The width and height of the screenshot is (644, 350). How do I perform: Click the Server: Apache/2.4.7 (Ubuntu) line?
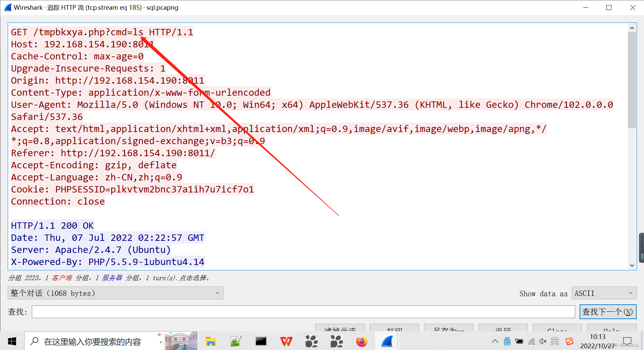pyautogui.click(x=91, y=250)
